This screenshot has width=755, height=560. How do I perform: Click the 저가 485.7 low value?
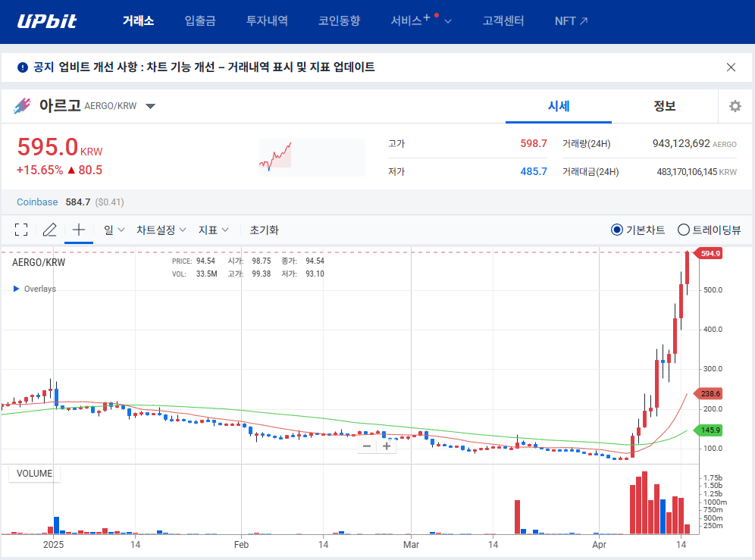534,171
